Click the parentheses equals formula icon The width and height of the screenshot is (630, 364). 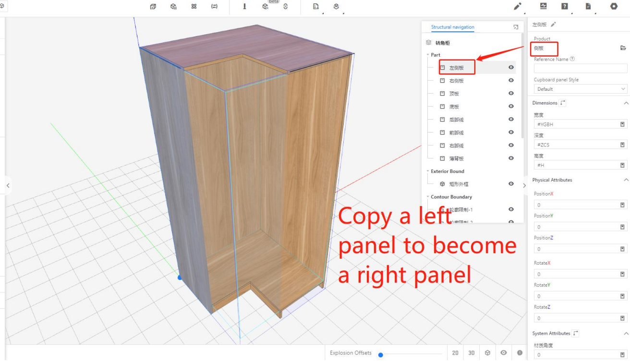tap(214, 7)
